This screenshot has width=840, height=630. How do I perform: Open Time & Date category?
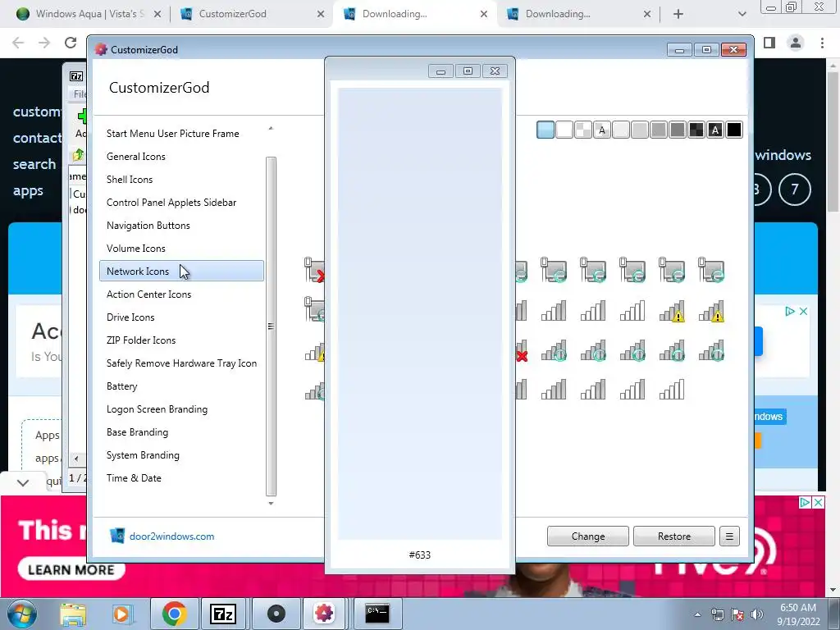pyautogui.click(x=181, y=478)
